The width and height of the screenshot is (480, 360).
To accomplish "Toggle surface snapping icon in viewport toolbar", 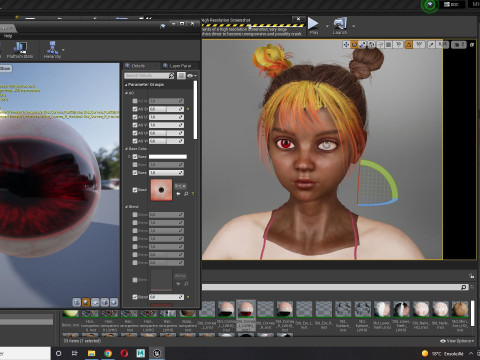I will (x=380, y=44).
